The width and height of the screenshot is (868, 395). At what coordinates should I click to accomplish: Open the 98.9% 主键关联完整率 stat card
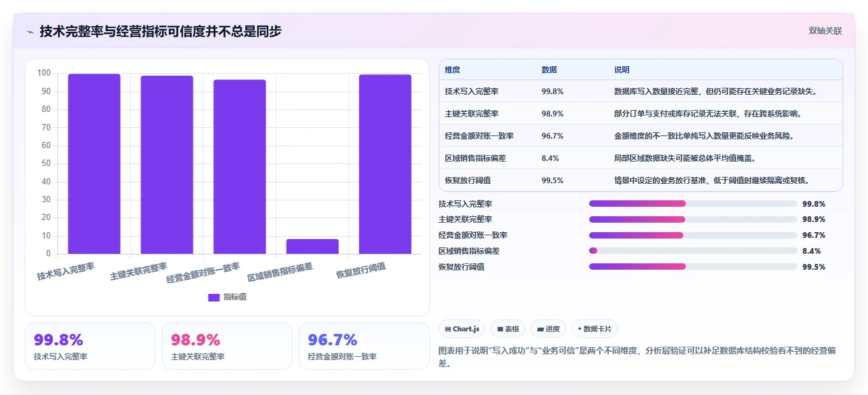click(227, 346)
